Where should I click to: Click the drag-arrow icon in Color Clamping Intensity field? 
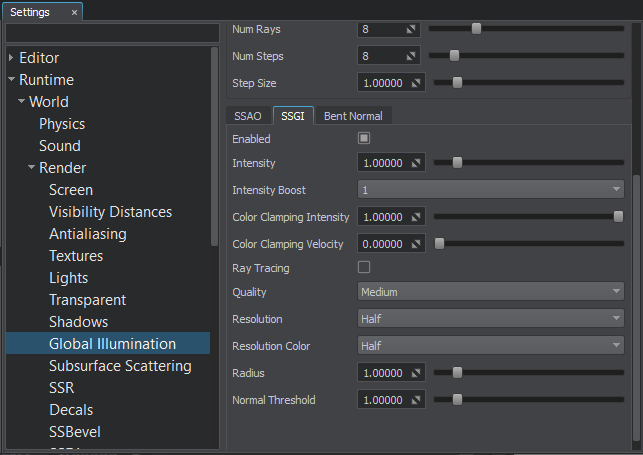(416, 217)
